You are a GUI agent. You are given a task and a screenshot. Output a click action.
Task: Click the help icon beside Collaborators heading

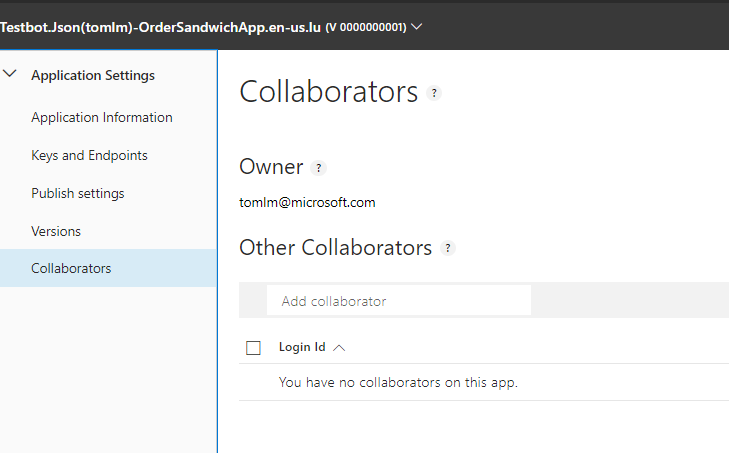pyautogui.click(x=434, y=93)
